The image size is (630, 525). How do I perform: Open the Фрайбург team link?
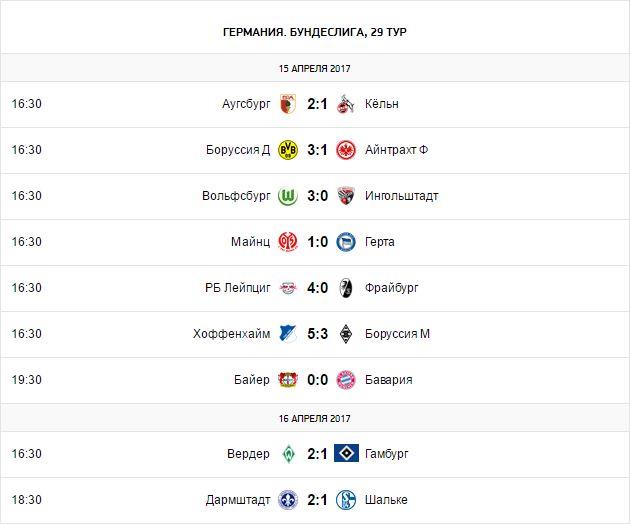point(393,288)
